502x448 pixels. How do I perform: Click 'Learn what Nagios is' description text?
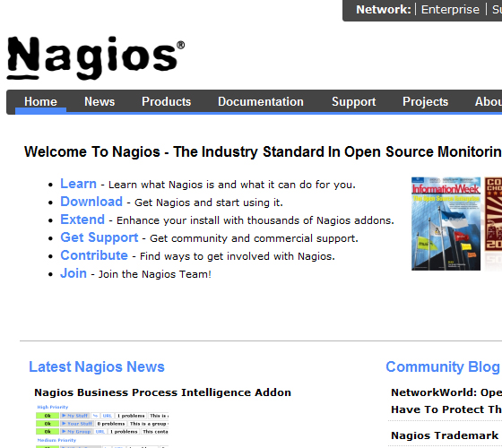(x=232, y=185)
